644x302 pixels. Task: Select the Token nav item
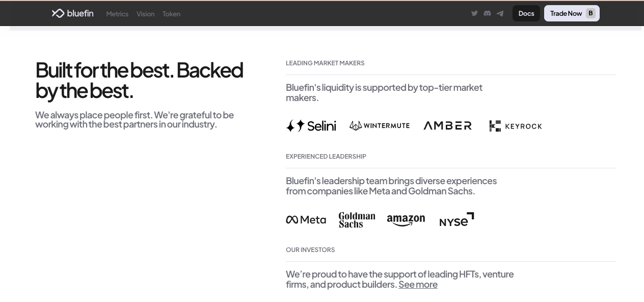coord(171,14)
